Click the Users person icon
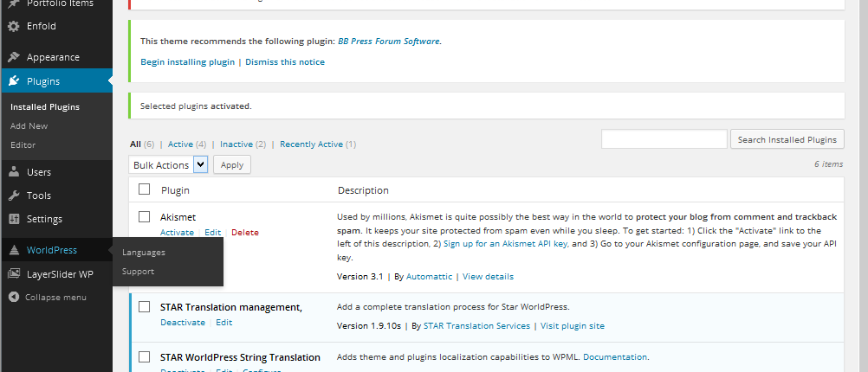The image size is (868, 372). 14,172
